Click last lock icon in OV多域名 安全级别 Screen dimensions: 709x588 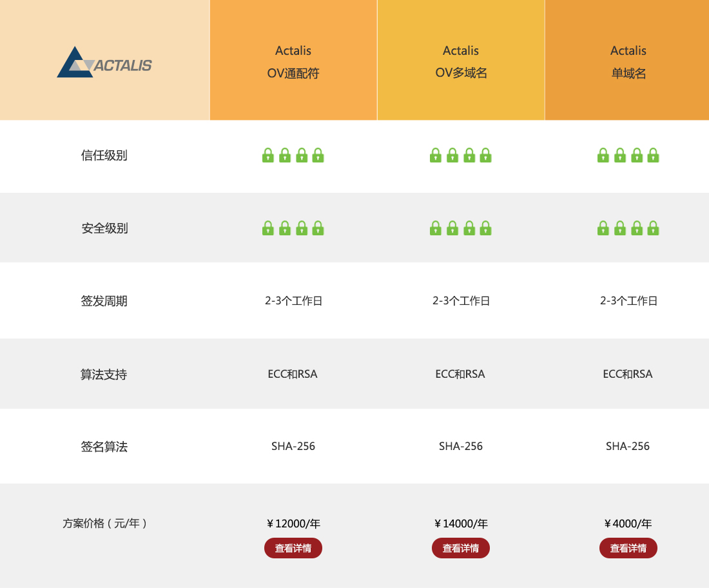click(x=485, y=228)
